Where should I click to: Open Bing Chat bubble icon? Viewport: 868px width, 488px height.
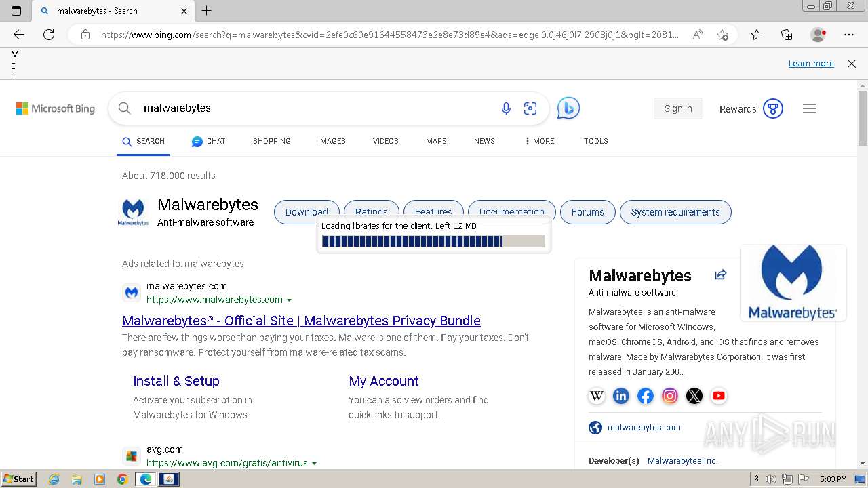[x=568, y=108]
